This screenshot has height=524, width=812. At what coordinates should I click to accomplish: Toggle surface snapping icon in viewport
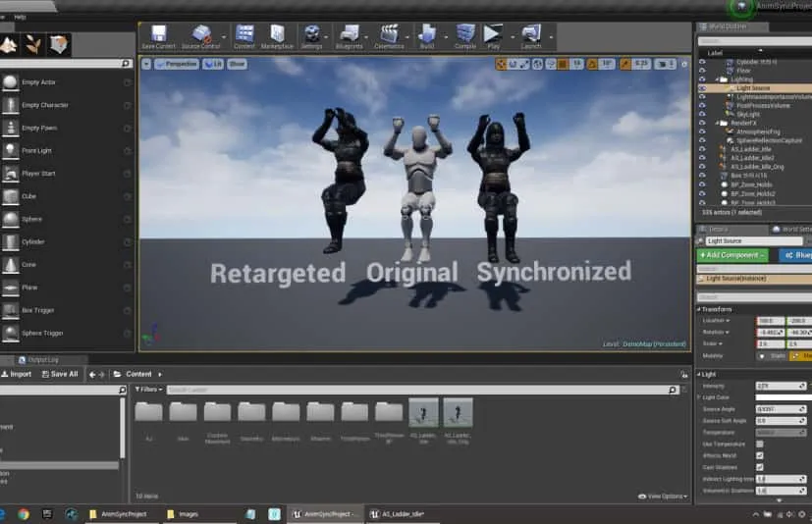coord(551,64)
